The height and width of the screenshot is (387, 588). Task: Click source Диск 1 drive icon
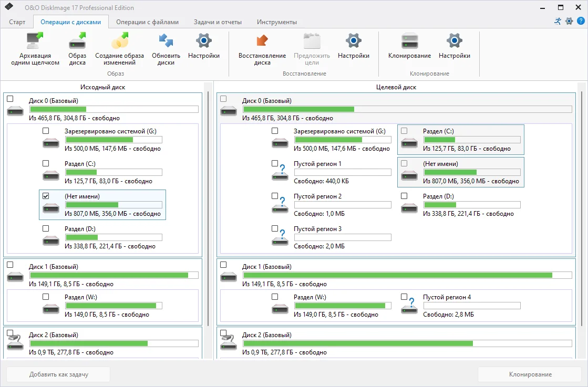15,277
